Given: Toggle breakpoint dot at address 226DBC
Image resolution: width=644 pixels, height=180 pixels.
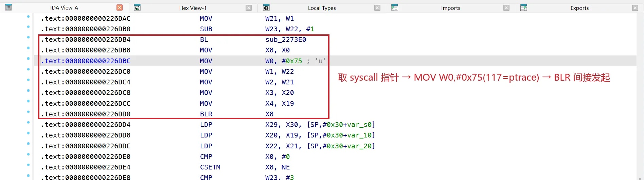Looking at the screenshot, I should point(28,59).
